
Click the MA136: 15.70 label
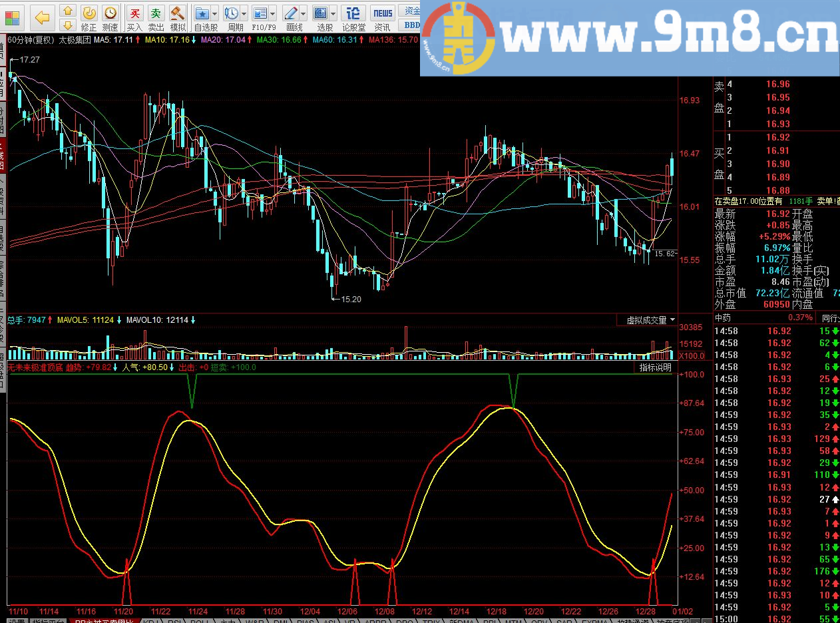(x=393, y=40)
